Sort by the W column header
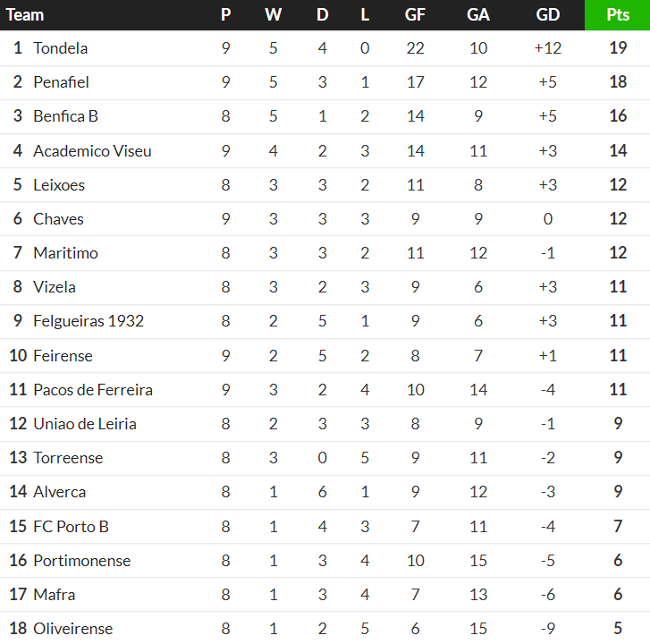 [273, 15]
